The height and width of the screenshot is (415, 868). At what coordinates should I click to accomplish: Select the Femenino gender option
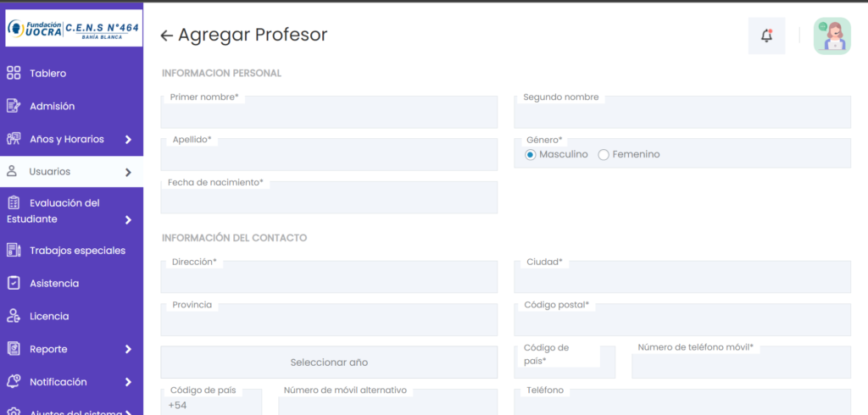coord(604,155)
